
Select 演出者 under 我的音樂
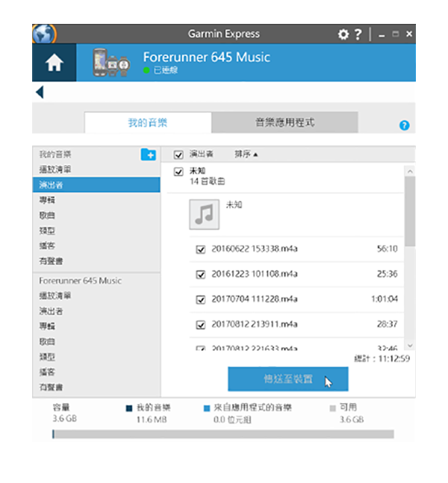(x=96, y=185)
